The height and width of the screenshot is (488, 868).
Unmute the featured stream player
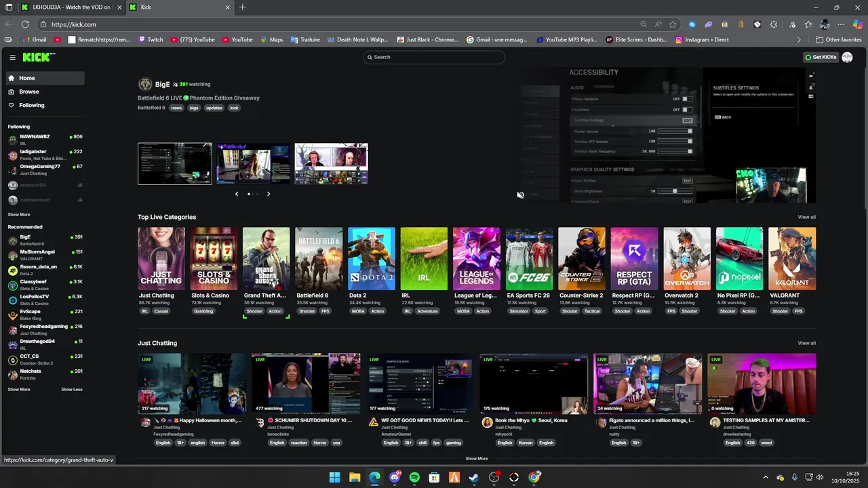[x=520, y=195]
